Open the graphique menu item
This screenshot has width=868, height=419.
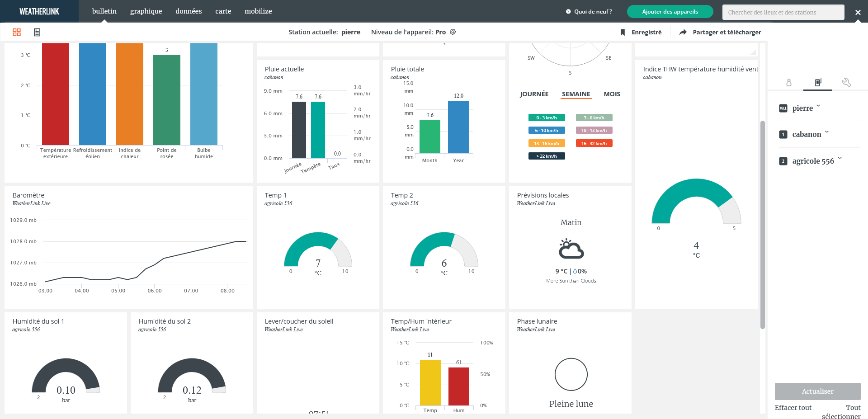point(146,11)
